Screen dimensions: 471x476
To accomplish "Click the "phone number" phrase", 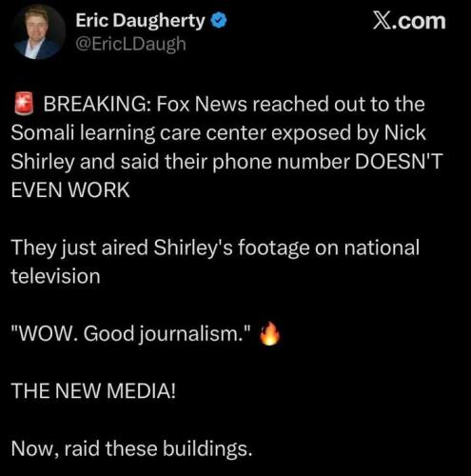I will (x=281, y=162).
